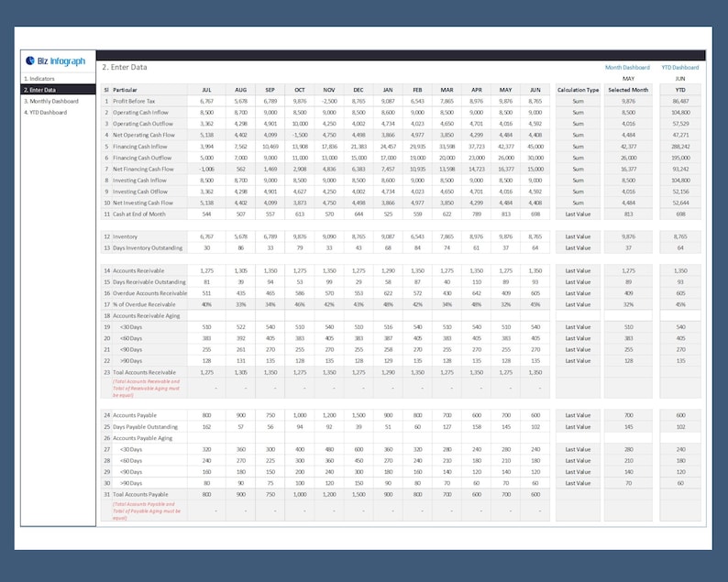
Task: Select the % of Overdue Receivable label
Action: [x=144, y=304]
